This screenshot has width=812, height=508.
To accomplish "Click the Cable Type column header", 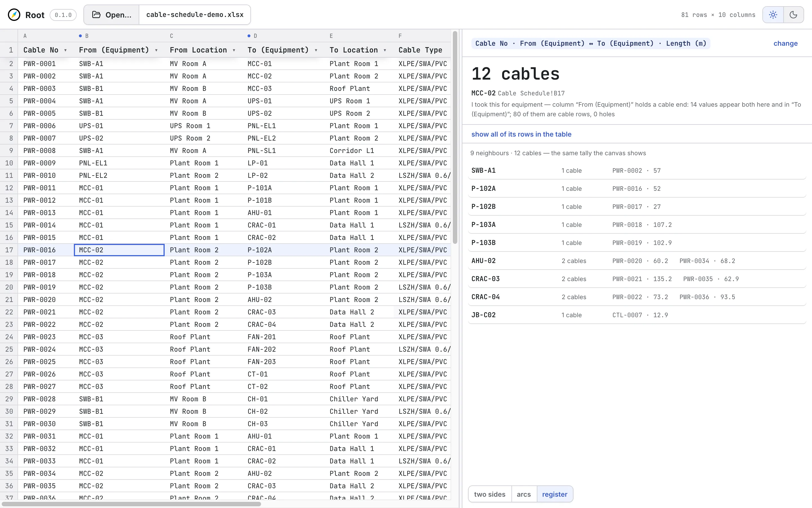I will pyautogui.click(x=422, y=50).
